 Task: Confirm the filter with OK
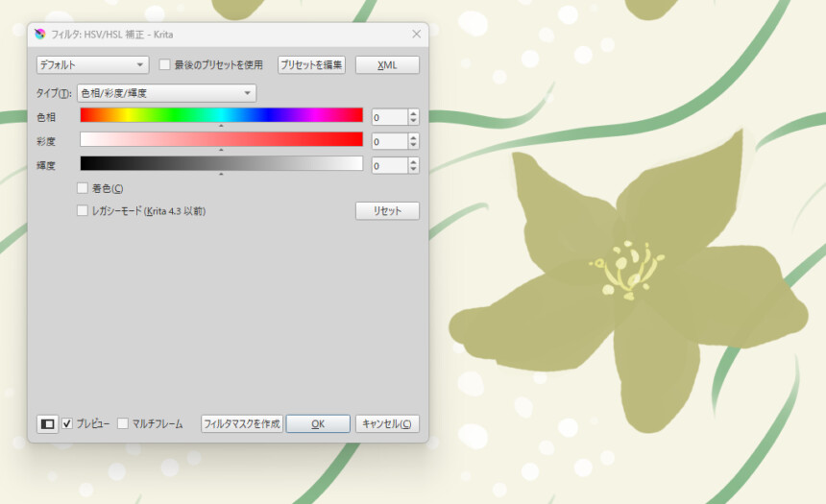pos(318,424)
